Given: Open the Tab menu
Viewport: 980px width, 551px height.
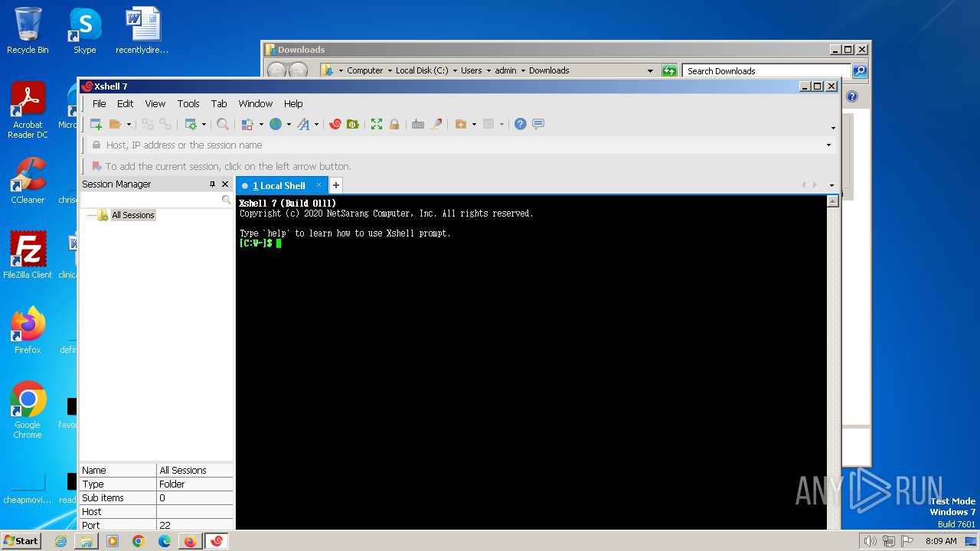Looking at the screenshot, I should tap(219, 103).
